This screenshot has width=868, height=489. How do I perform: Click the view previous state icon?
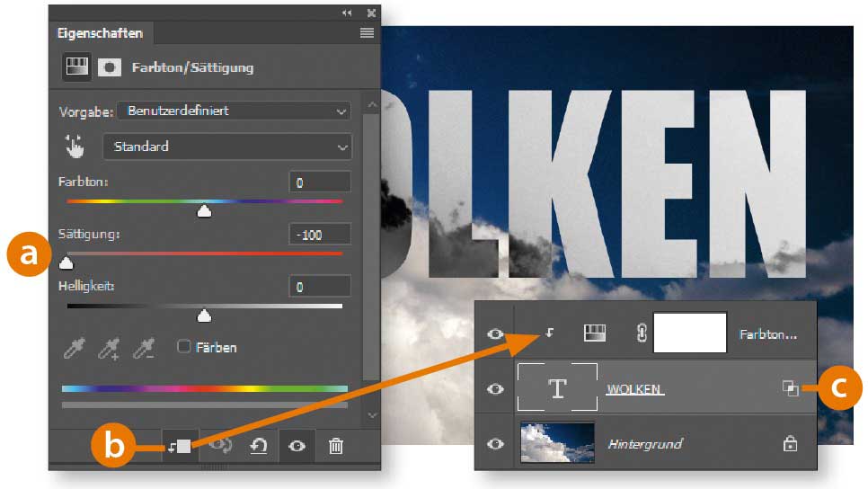pyautogui.click(x=220, y=446)
